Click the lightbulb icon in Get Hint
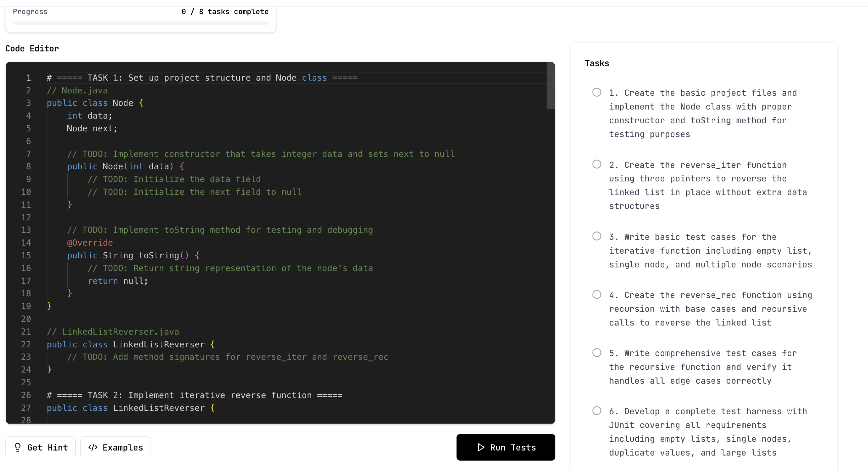868x471 pixels. 17,447
